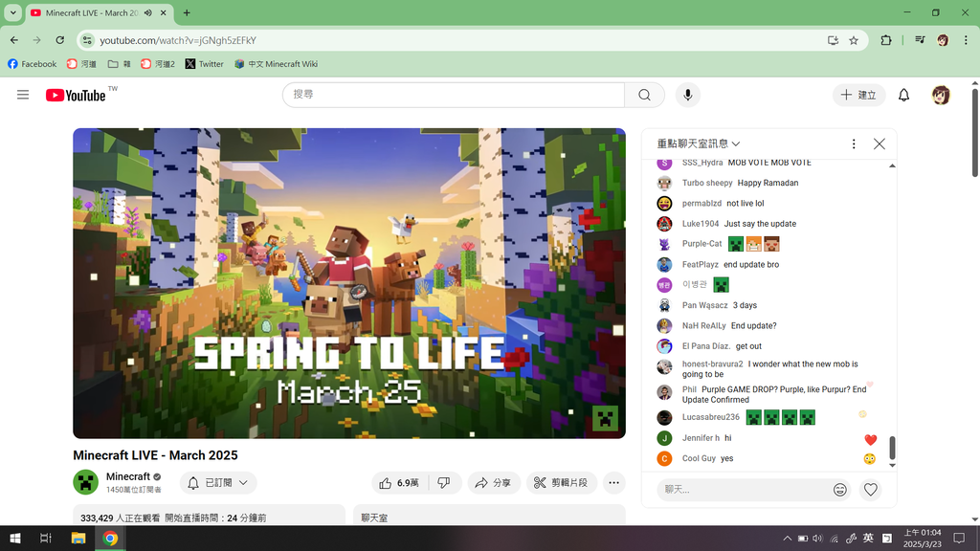
Task: Open Chrome profile avatar in toolbar
Action: point(943,40)
